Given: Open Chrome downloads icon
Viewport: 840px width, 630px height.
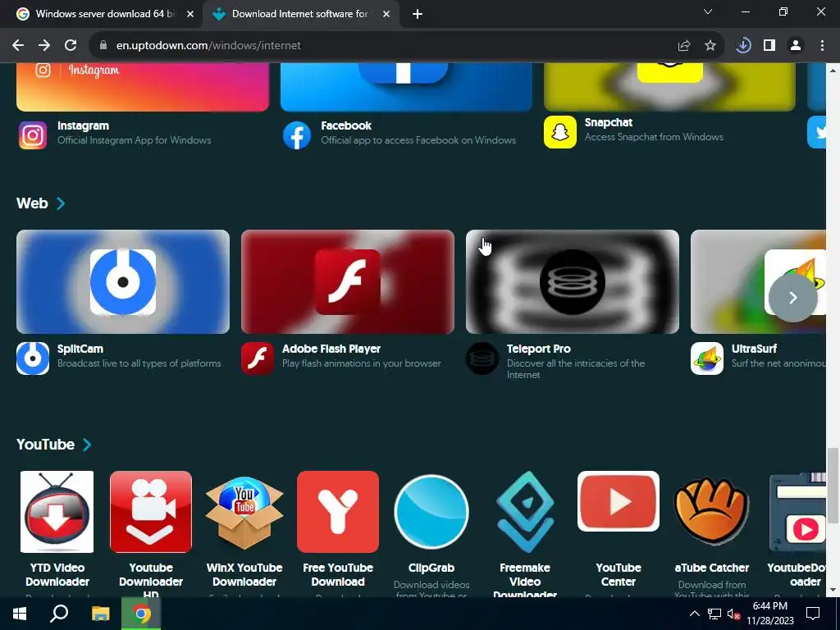Looking at the screenshot, I should coord(743,46).
